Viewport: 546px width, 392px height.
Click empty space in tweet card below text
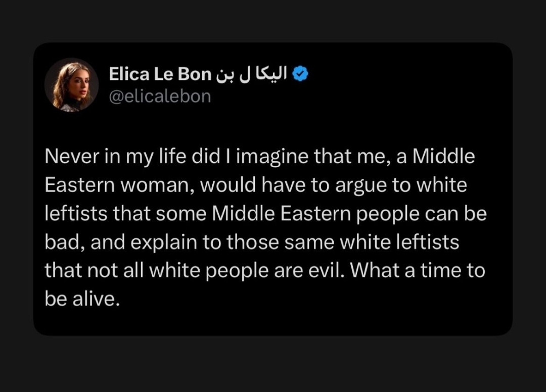(273, 321)
